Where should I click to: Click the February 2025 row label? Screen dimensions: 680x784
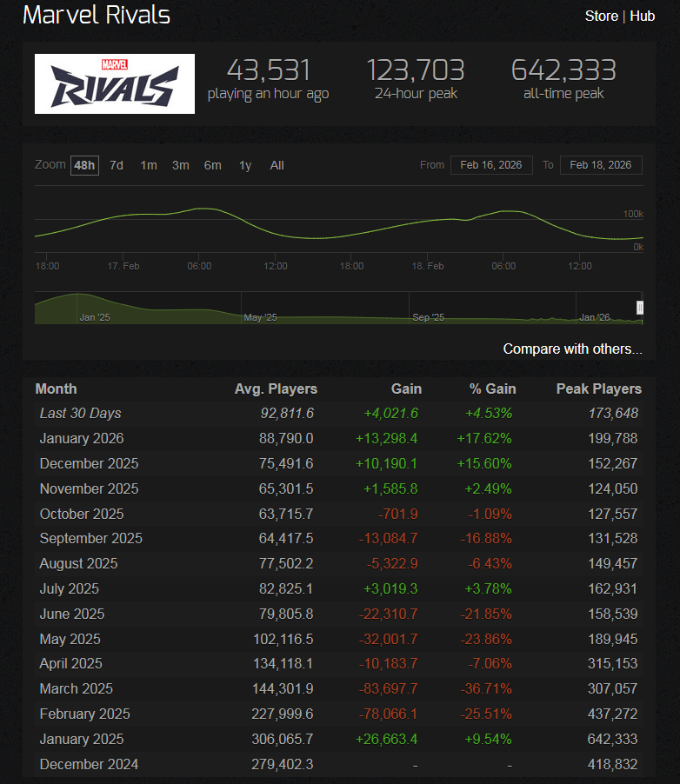84,714
